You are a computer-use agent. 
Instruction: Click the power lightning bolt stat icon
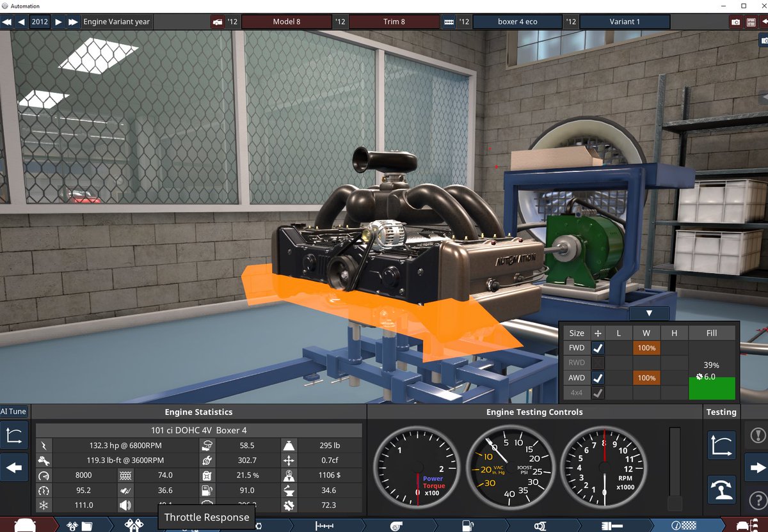point(44,446)
